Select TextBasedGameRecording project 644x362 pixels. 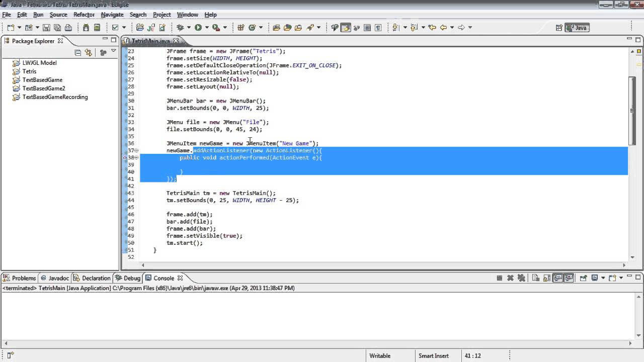click(55, 97)
